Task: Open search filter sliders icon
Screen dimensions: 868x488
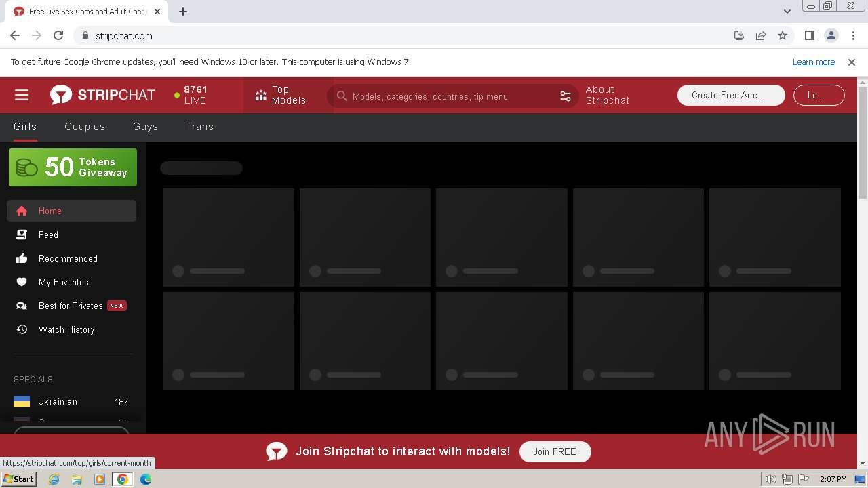Action: 566,96
